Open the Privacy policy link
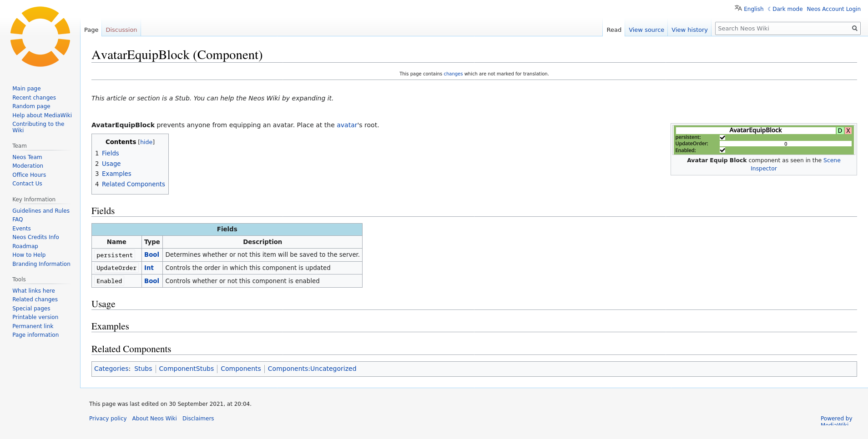868x439 pixels. click(108, 419)
